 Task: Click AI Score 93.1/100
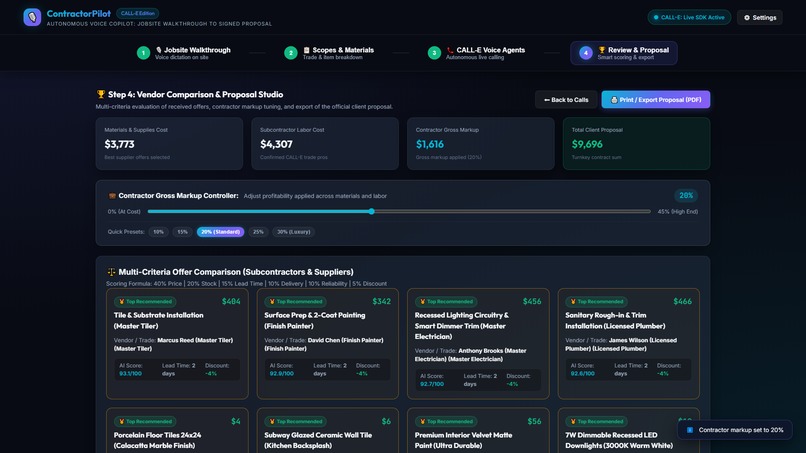pos(131,374)
